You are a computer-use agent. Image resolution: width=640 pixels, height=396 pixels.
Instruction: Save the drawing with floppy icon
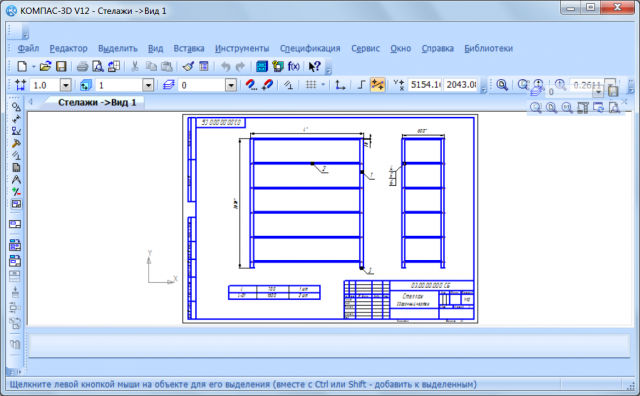[x=61, y=66]
